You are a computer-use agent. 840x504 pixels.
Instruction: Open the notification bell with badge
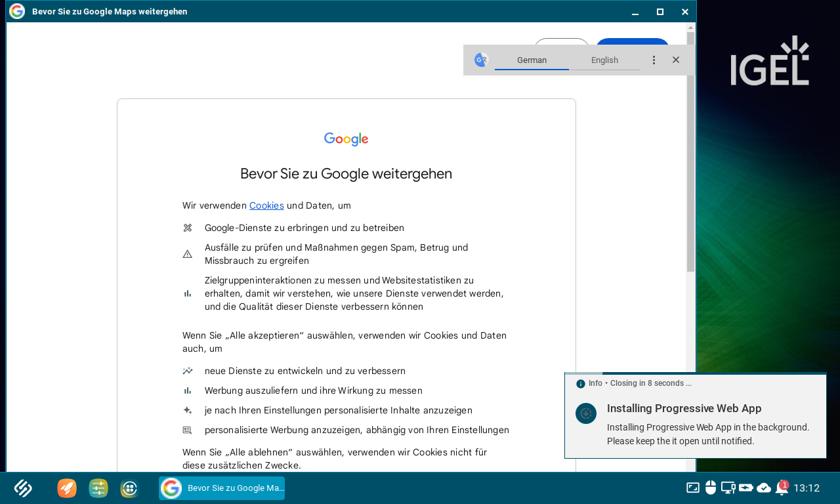click(782, 488)
